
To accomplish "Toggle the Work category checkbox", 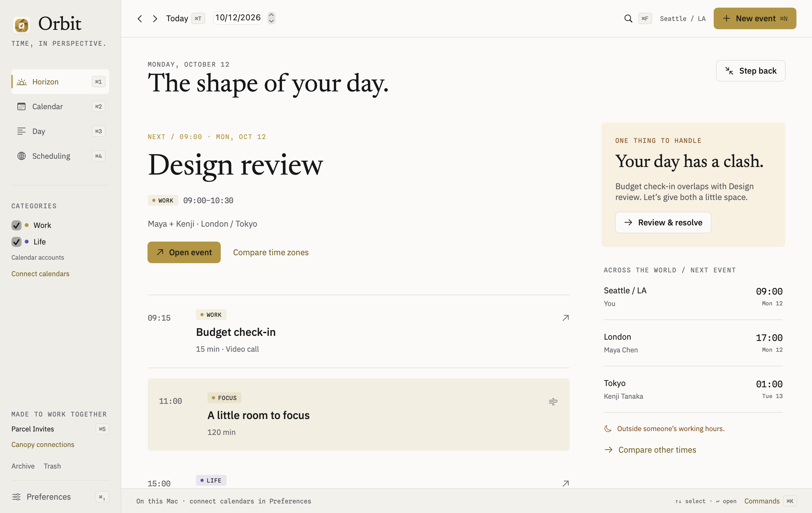I will pyautogui.click(x=16, y=225).
